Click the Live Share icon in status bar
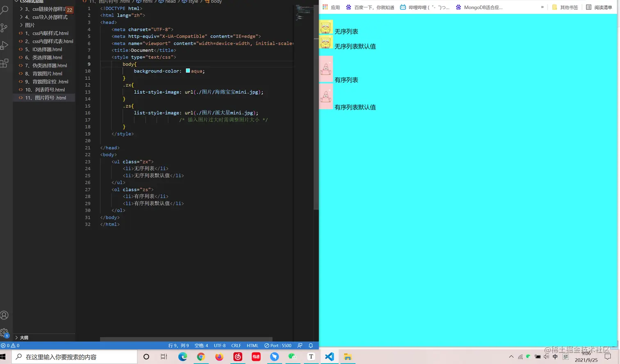 pyautogui.click(x=300, y=346)
